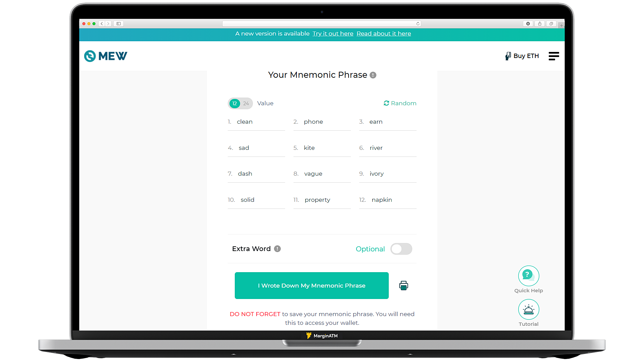Select the 12-word mnemonic option
The height and width of the screenshot is (362, 644).
234,103
